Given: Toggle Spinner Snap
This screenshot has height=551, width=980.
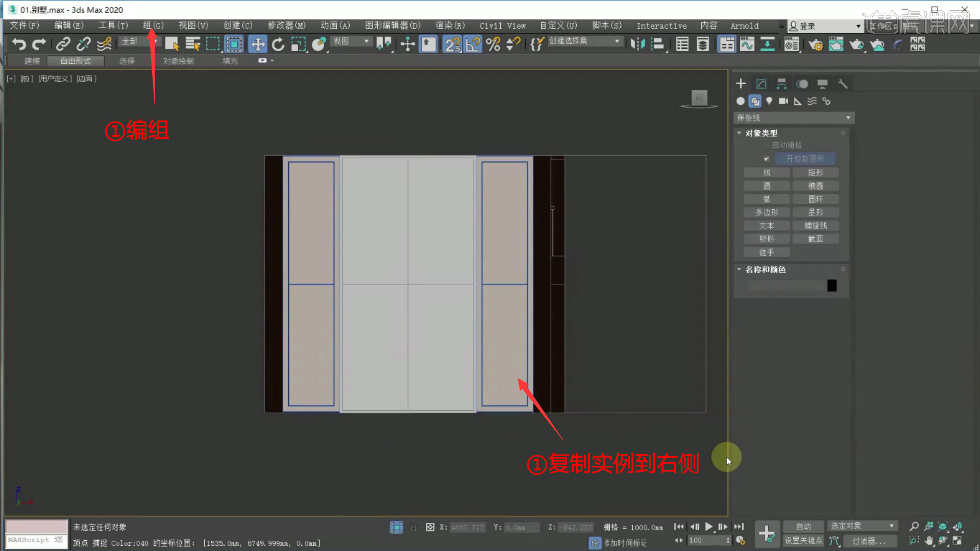Looking at the screenshot, I should pos(513,44).
